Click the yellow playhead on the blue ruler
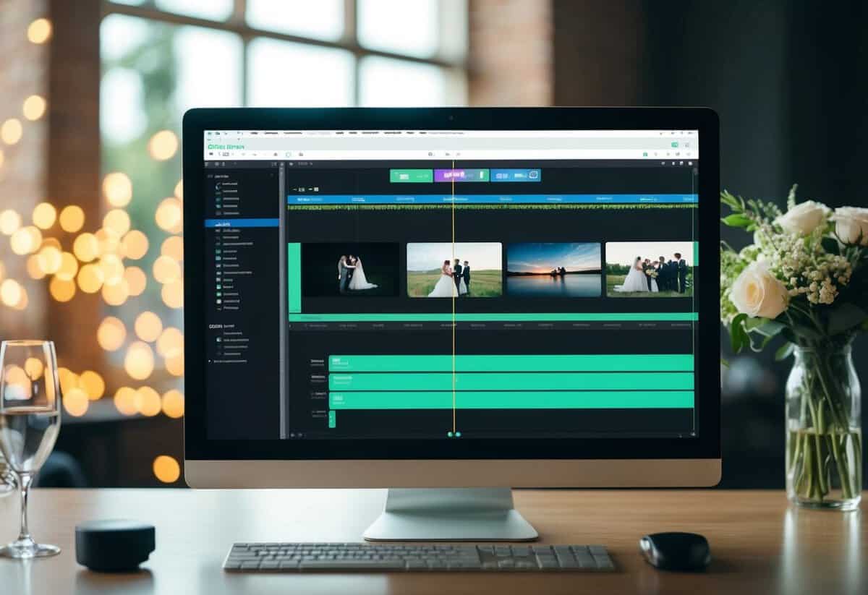 pyautogui.click(x=454, y=198)
